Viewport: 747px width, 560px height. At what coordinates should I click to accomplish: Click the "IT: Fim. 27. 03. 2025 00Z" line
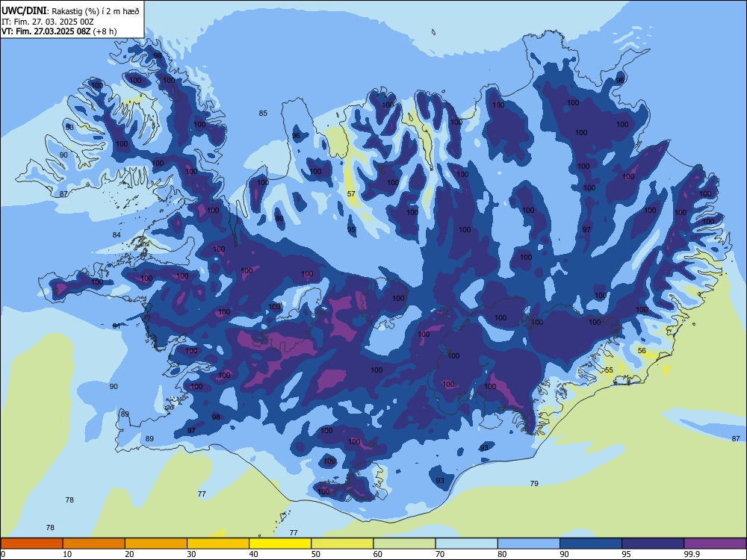point(48,22)
